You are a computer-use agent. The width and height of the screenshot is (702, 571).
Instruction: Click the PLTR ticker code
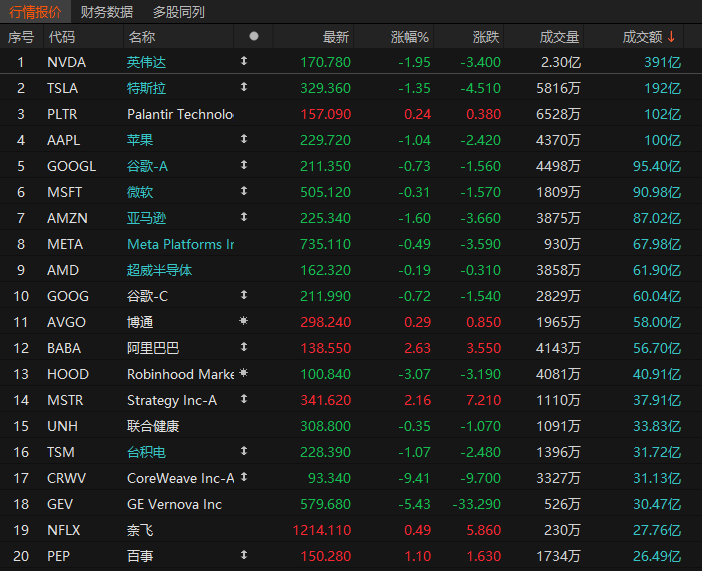click(x=62, y=114)
